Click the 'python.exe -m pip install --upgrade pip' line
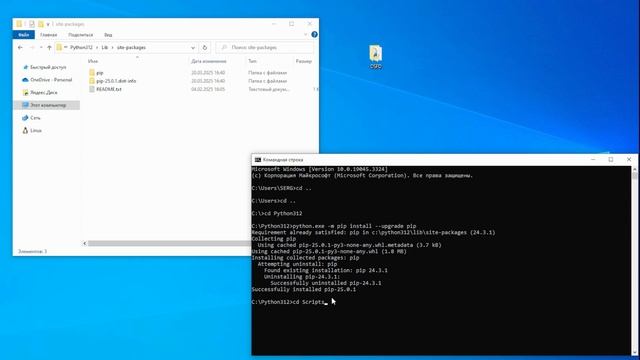640x360 pixels. 334,226
